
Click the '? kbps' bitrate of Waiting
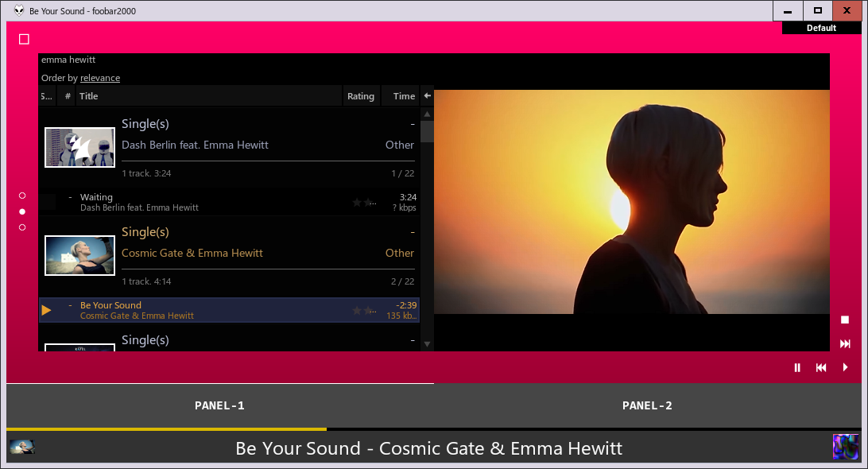coord(404,207)
